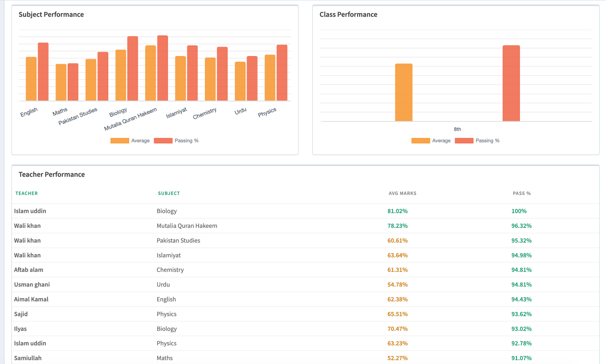606x364 pixels.
Task: Sort table by AVG MARKS column header
Action: point(403,193)
